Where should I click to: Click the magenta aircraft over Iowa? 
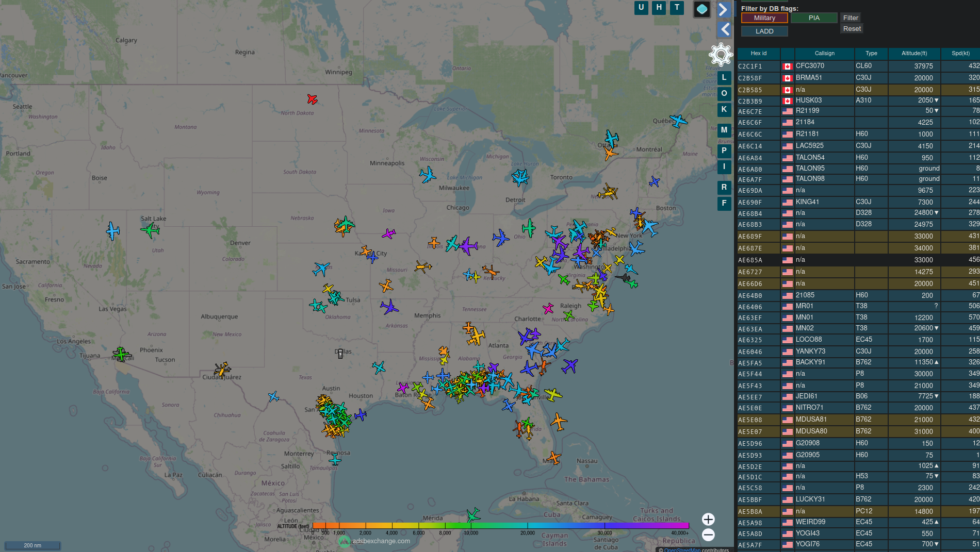coord(388,234)
